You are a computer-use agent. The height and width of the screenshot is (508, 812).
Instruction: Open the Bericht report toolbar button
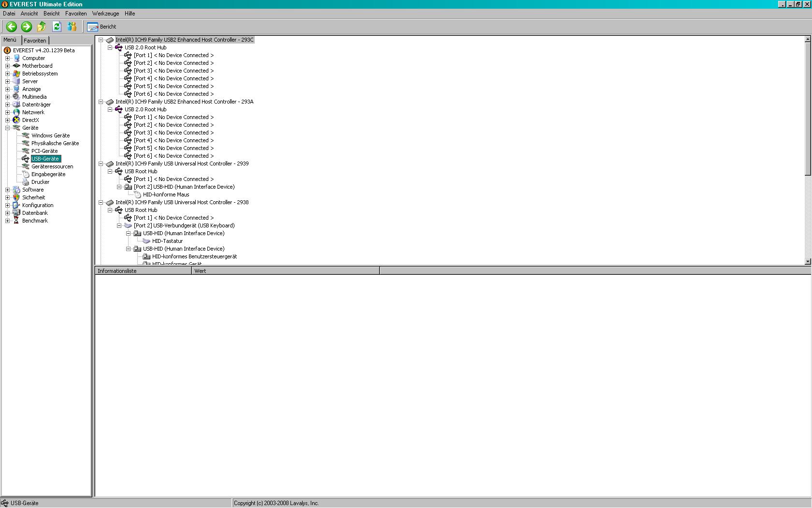pyautogui.click(x=102, y=27)
